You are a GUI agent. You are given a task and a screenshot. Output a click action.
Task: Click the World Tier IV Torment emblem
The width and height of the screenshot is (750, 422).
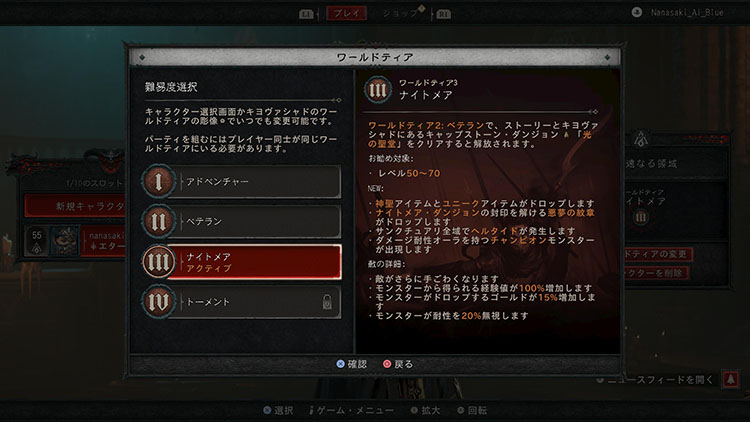[x=158, y=302]
